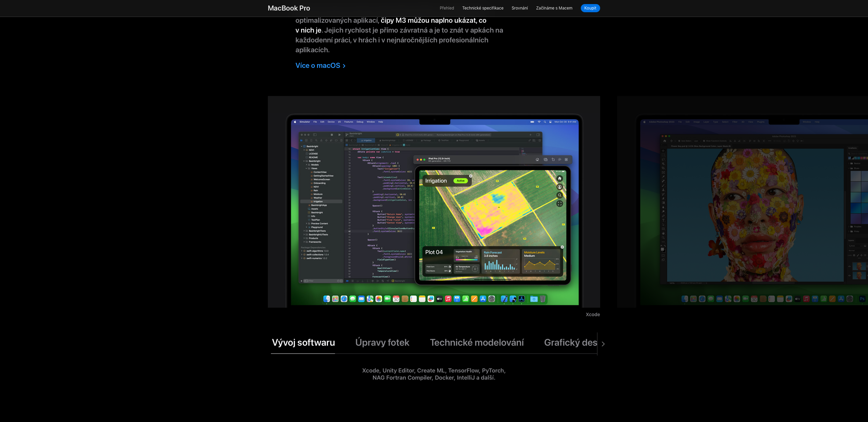
Task: Click the user profile icon on the map
Action: [x=559, y=187]
